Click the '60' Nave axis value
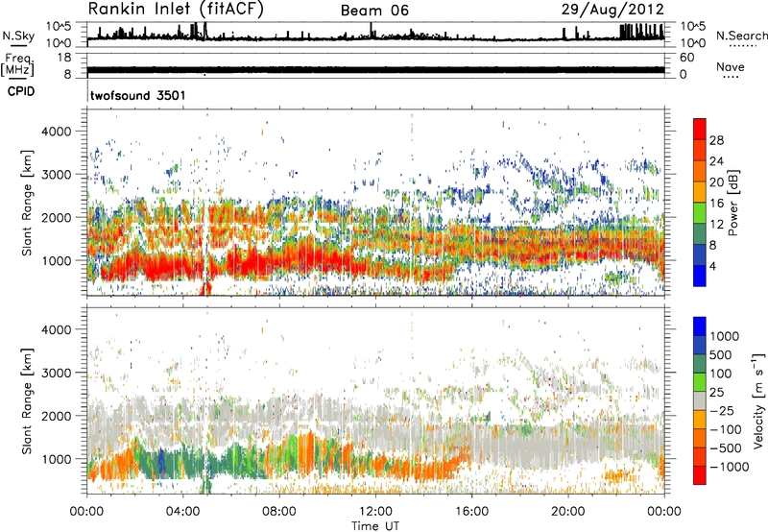768x532 pixels. coord(686,58)
